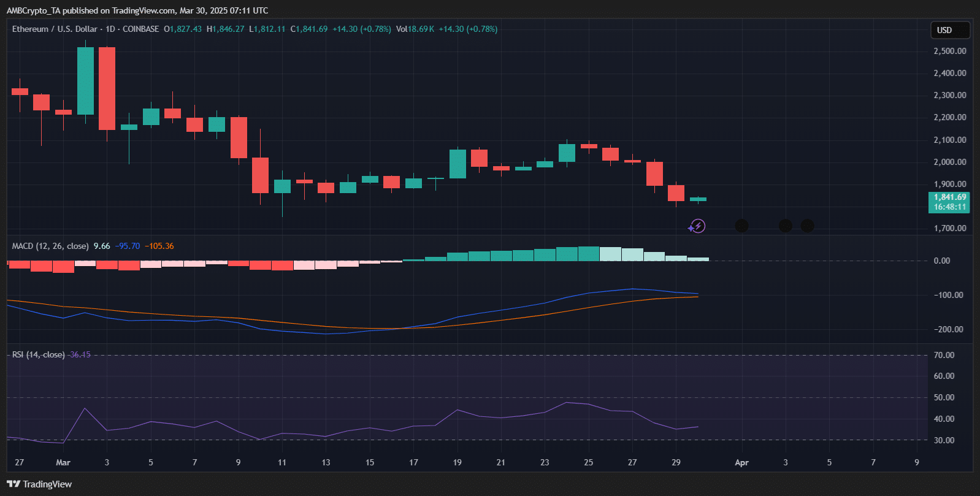Open the MACD (12, 26, close) indicator legend
The image size is (980, 496).
point(50,246)
